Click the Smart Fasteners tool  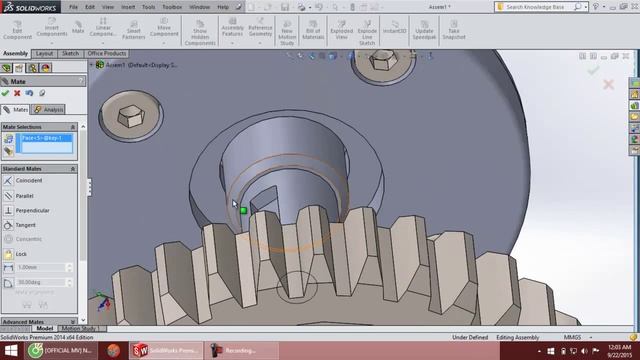[133, 30]
